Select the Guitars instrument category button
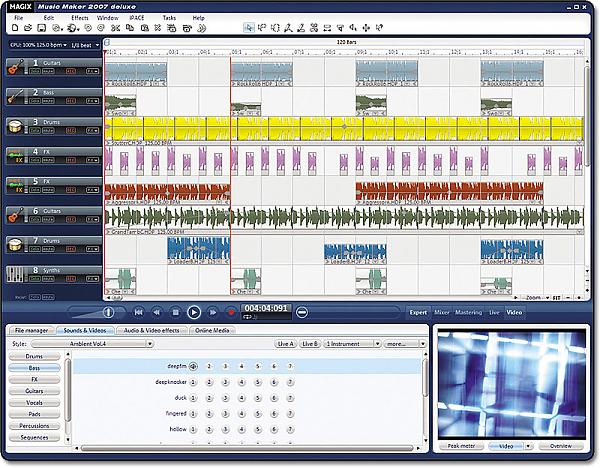The width and height of the screenshot is (600, 468). coord(34,391)
